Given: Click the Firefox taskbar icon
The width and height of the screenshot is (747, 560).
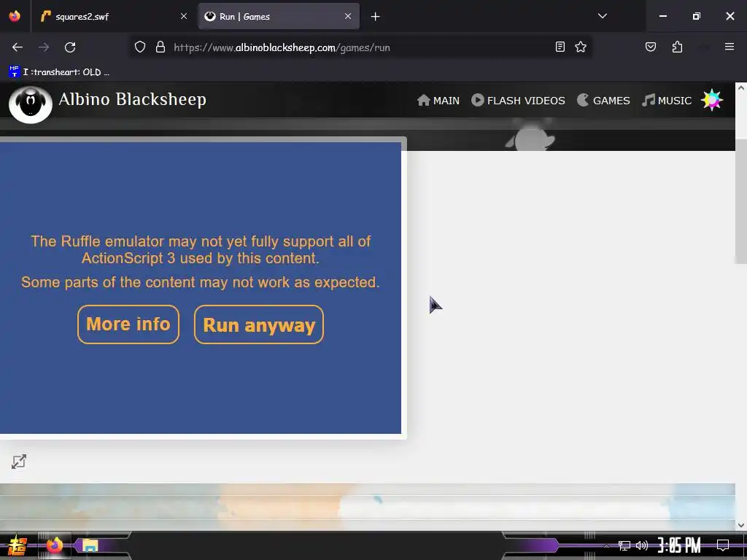Looking at the screenshot, I should point(54,545).
